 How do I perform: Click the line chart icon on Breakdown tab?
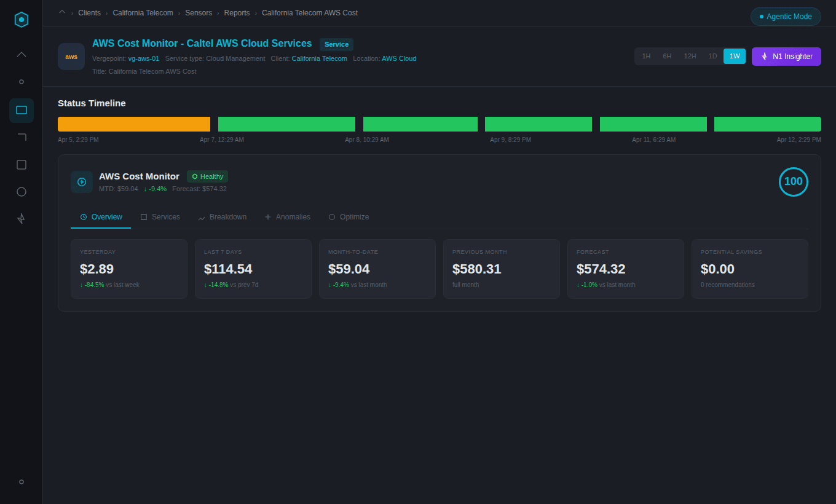pos(202,218)
